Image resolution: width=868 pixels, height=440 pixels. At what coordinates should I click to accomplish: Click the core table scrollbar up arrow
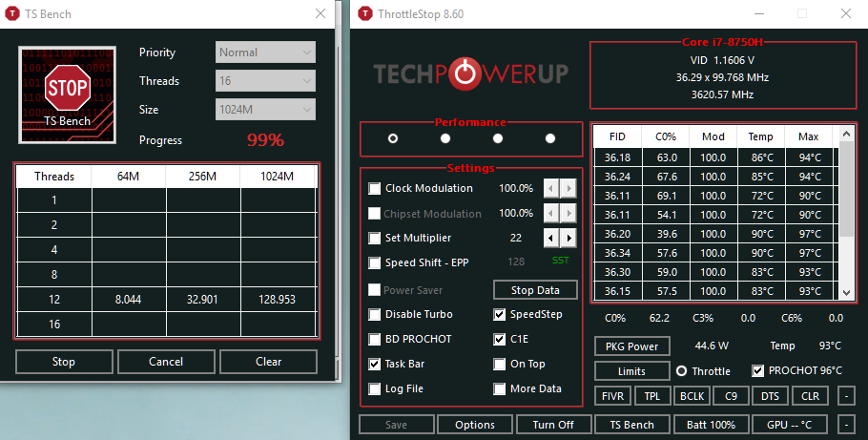[x=846, y=134]
